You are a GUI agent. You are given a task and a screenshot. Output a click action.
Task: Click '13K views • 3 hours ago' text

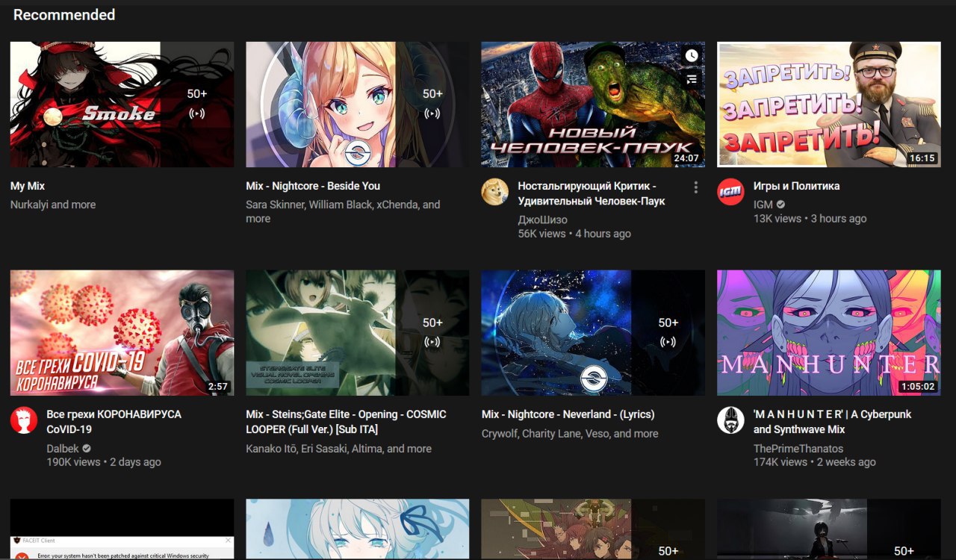point(810,219)
